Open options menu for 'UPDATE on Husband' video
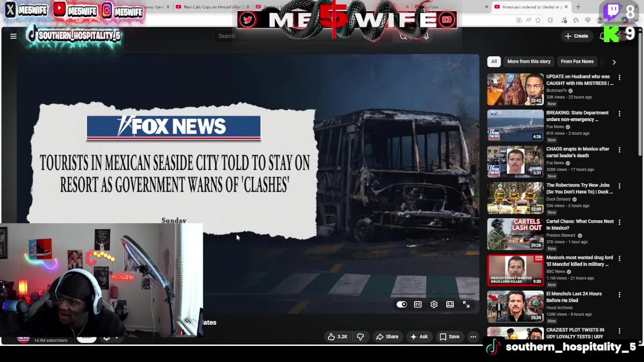 coord(619,77)
